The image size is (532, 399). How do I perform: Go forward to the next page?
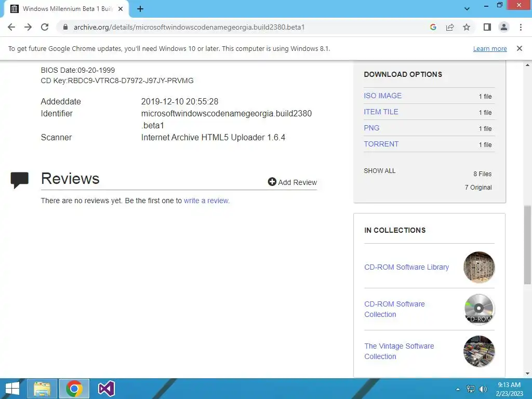pos(28,27)
